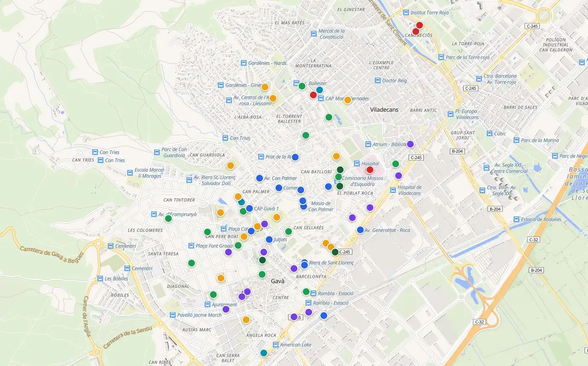This screenshot has width=588, height=366.
Task: Click the Gavà city label
Action: tap(278, 281)
